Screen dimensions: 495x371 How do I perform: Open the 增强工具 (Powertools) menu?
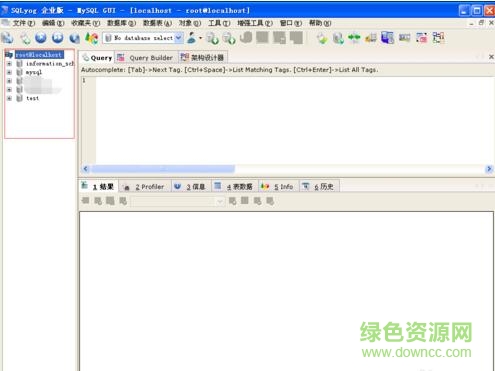pyautogui.click(x=255, y=23)
